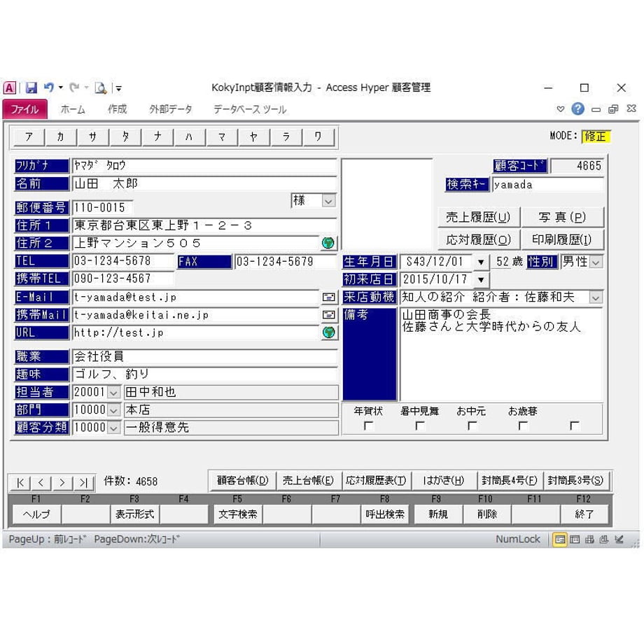Click the mail icon next to E-Mail field
This screenshot has height=644, width=644.
[x=328, y=297]
